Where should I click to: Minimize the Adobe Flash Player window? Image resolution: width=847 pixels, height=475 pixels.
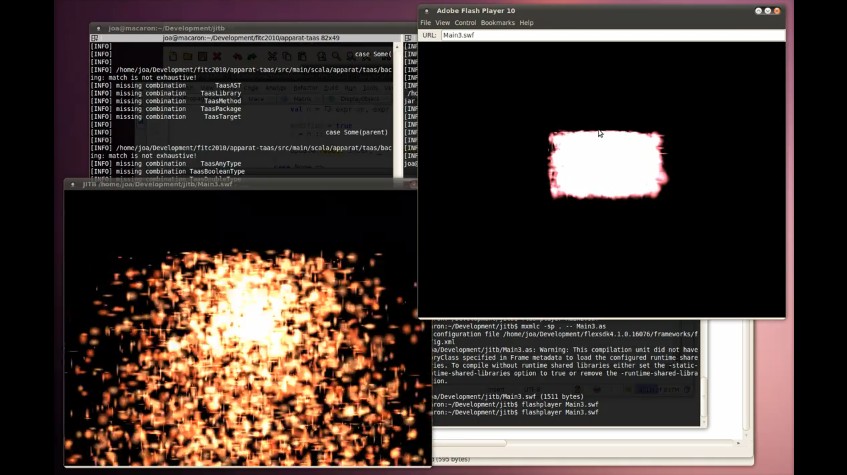point(758,11)
